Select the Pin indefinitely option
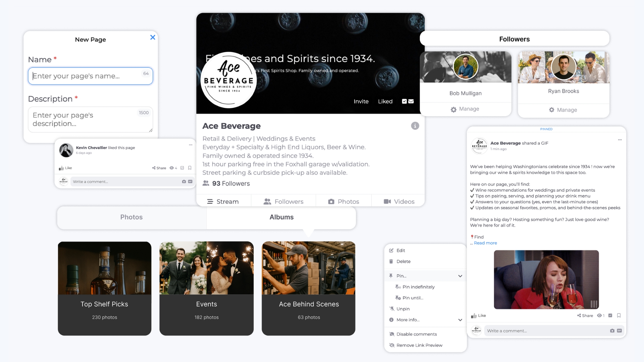The image size is (644, 362). [418, 287]
